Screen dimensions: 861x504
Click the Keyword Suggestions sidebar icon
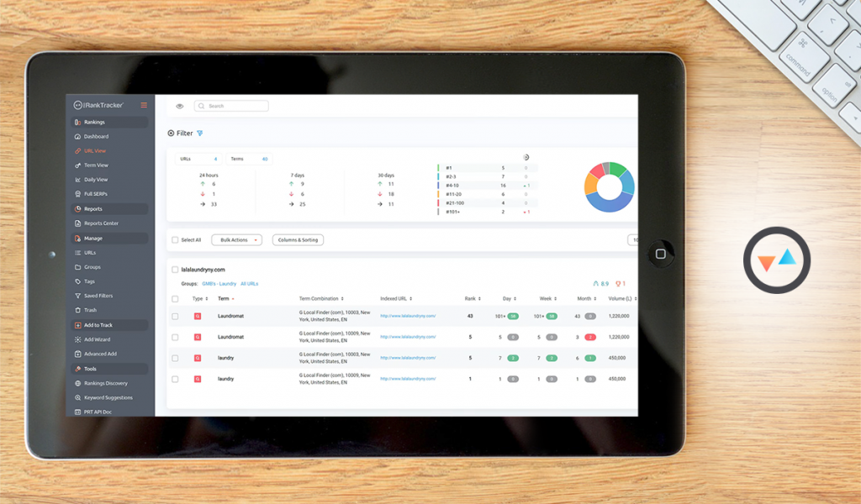[77, 397]
